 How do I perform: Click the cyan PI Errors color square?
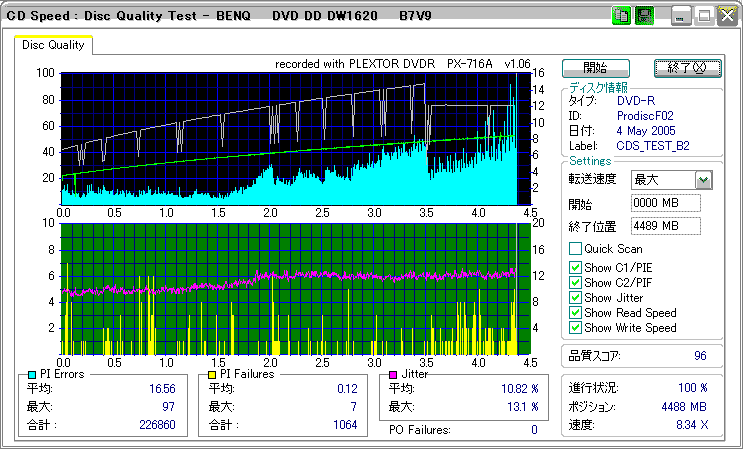tap(32, 375)
